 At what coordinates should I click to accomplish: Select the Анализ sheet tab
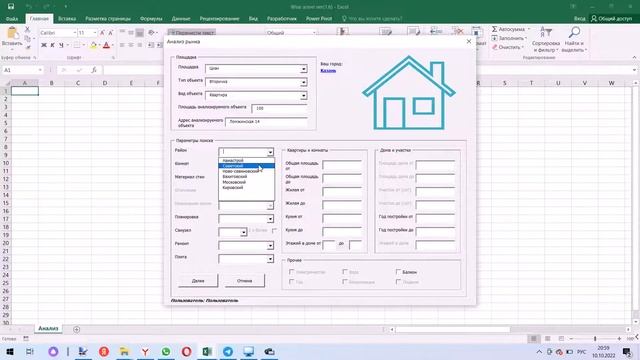[x=48, y=329]
